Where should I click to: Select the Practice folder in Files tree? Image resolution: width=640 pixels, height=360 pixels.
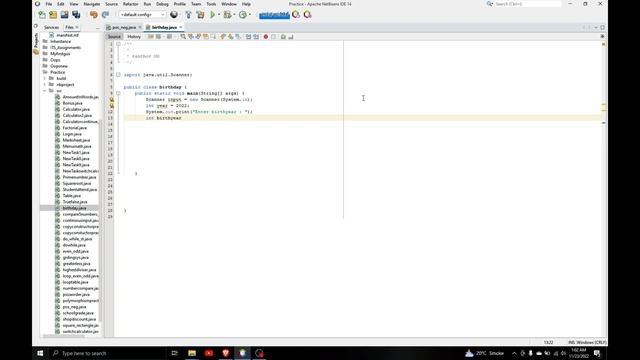(x=58, y=72)
